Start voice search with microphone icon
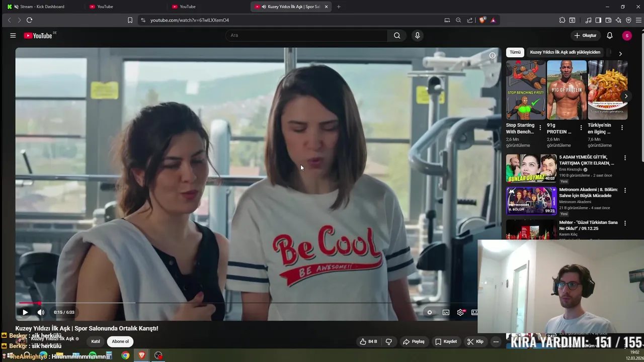 tap(417, 35)
